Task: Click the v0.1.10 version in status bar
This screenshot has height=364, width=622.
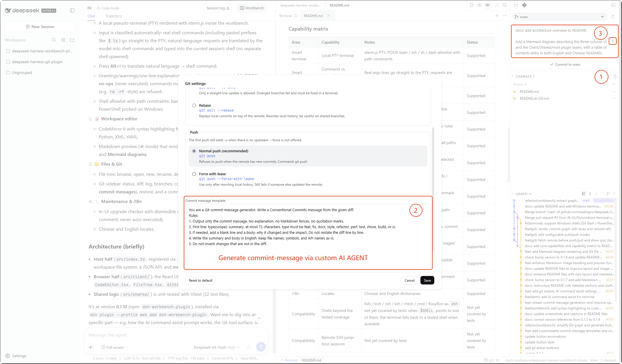Action: (x=492, y=360)
